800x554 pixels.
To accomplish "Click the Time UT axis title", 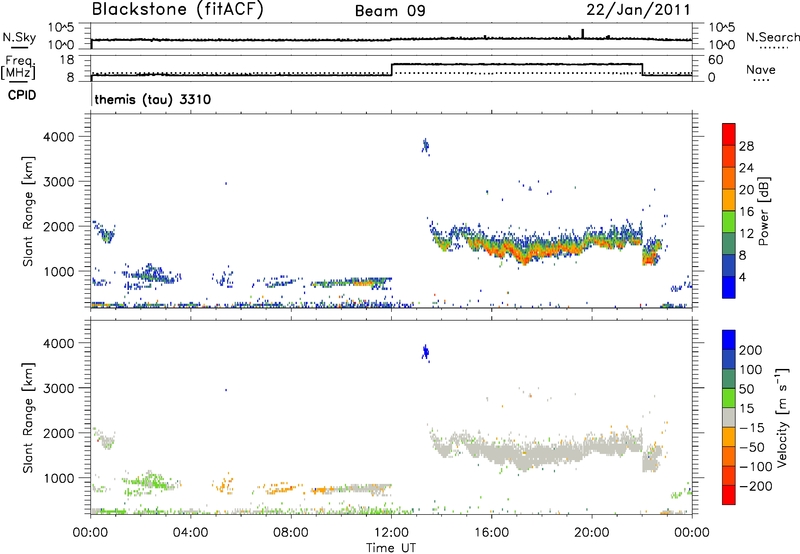I will [391, 547].
